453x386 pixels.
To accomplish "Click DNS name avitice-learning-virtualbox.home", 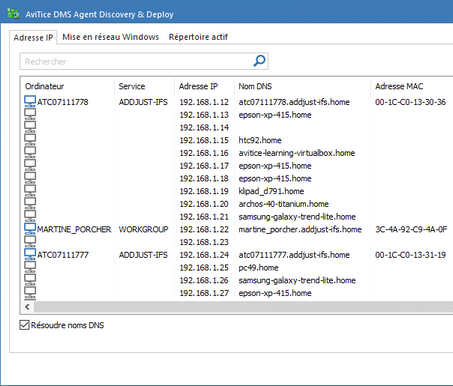I will 297,153.
